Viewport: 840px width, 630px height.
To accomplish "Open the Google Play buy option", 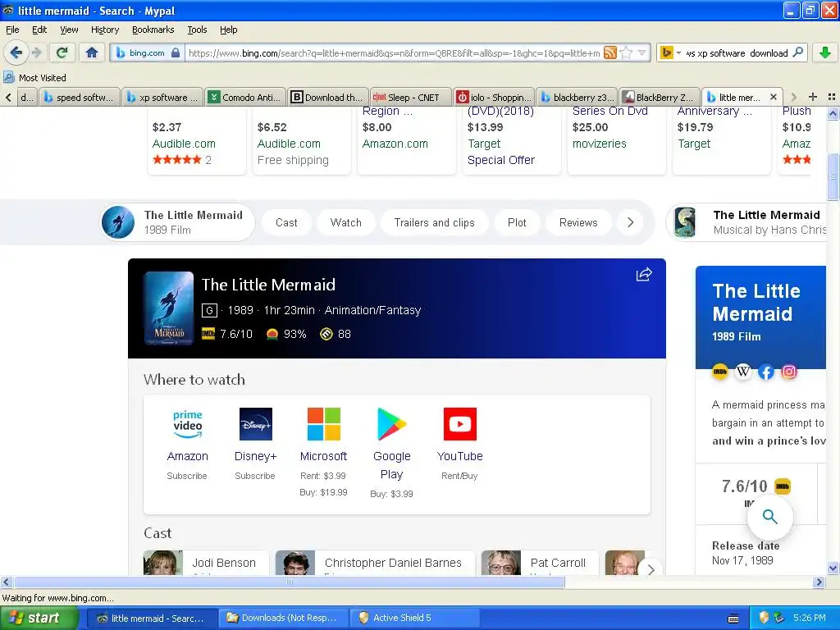I will coord(391,453).
